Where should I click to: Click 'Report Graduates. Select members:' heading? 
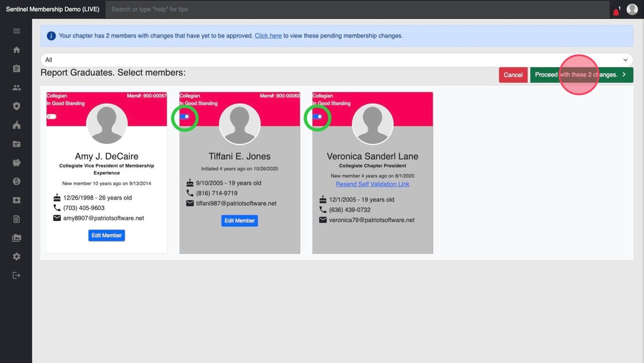(113, 72)
